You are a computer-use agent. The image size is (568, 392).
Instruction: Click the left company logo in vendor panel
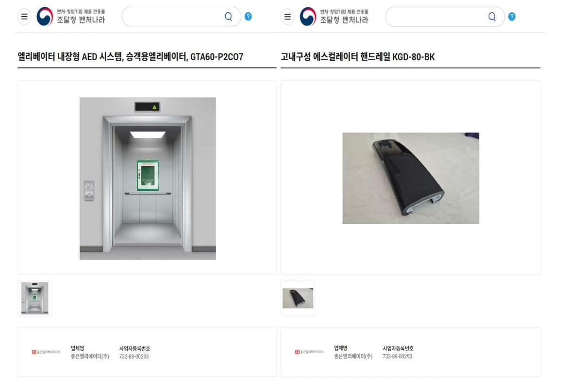(x=46, y=352)
